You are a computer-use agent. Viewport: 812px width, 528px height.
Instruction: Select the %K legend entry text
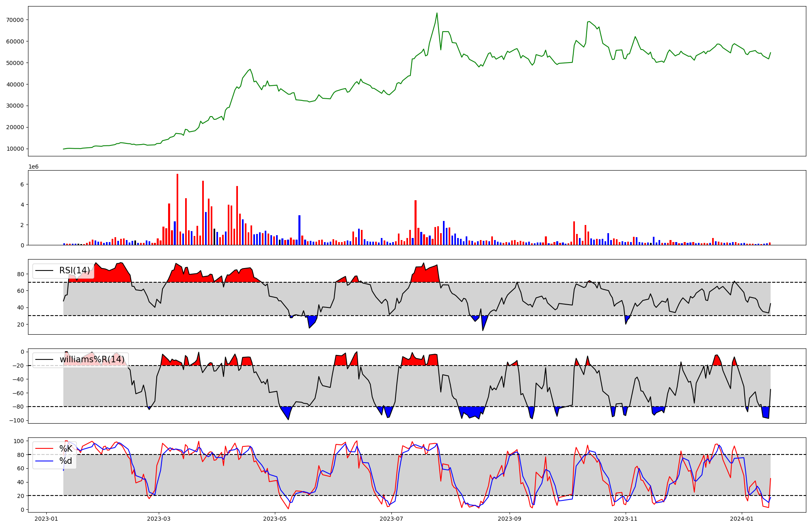pyautogui.click(x=66, y=449)
